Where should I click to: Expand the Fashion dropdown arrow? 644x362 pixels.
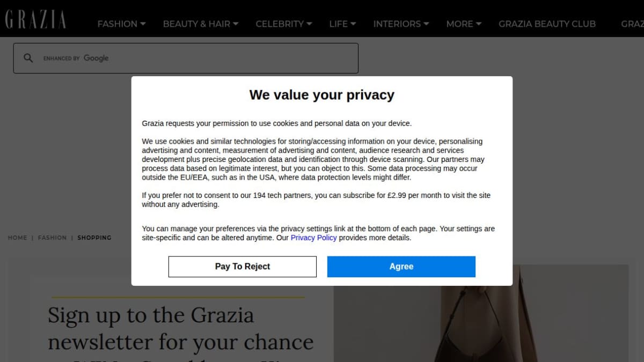(x=143, y=24)
